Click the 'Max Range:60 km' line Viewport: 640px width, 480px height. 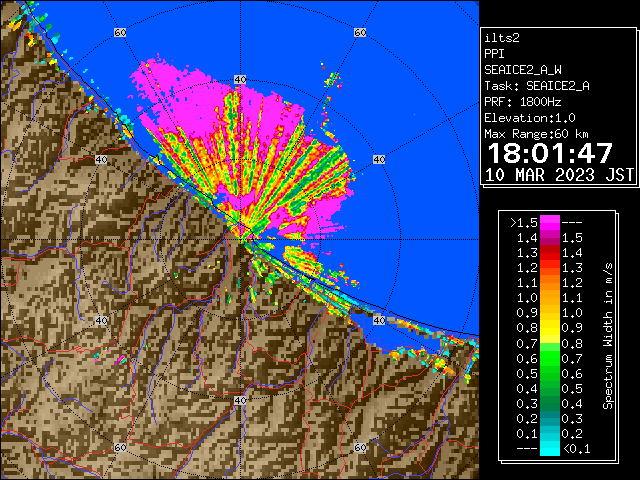[x=536, y=134]
